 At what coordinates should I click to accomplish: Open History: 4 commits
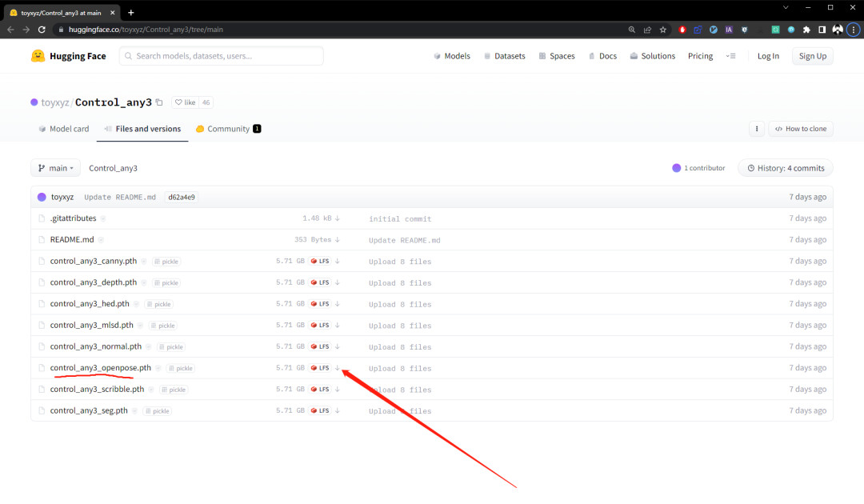click(786, 168)
